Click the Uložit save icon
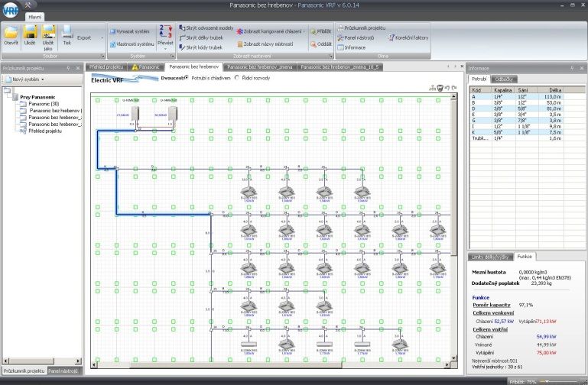 [30, 32]
